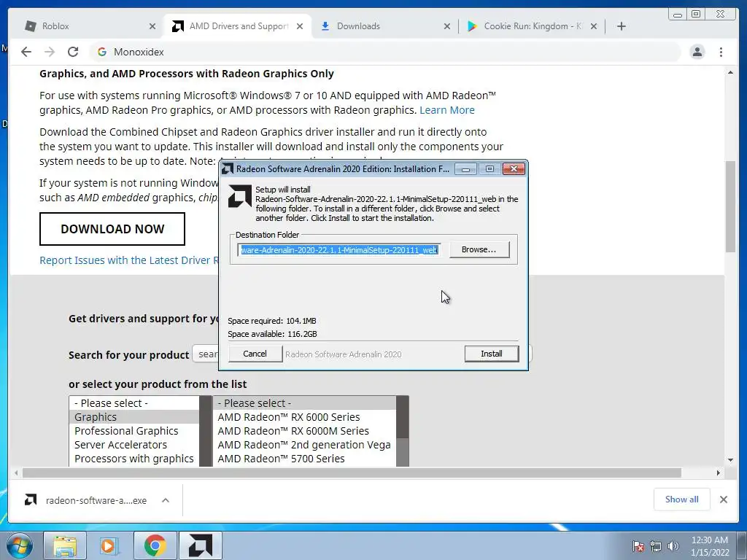The image size is (747, 560).
Task: Open a new Chrome tab
Action: point(622,26)
